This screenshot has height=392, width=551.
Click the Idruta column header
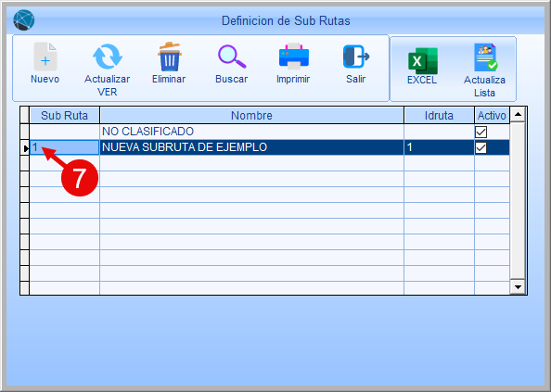(439, 116)
